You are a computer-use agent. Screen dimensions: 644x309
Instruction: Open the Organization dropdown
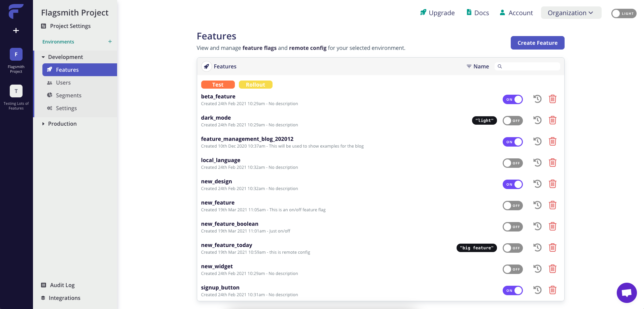pyautogui.click(x=571, y=12)
